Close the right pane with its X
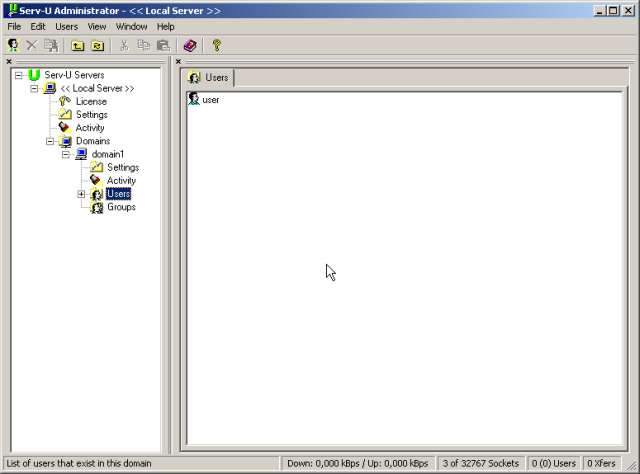 click(178, 61)
